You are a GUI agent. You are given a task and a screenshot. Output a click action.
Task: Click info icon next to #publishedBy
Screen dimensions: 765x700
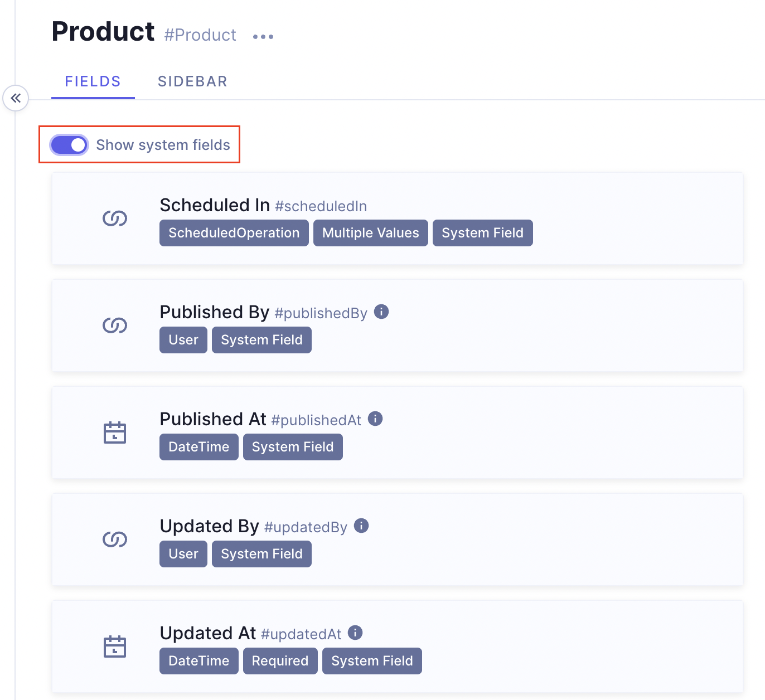click(x=381, y=312)
